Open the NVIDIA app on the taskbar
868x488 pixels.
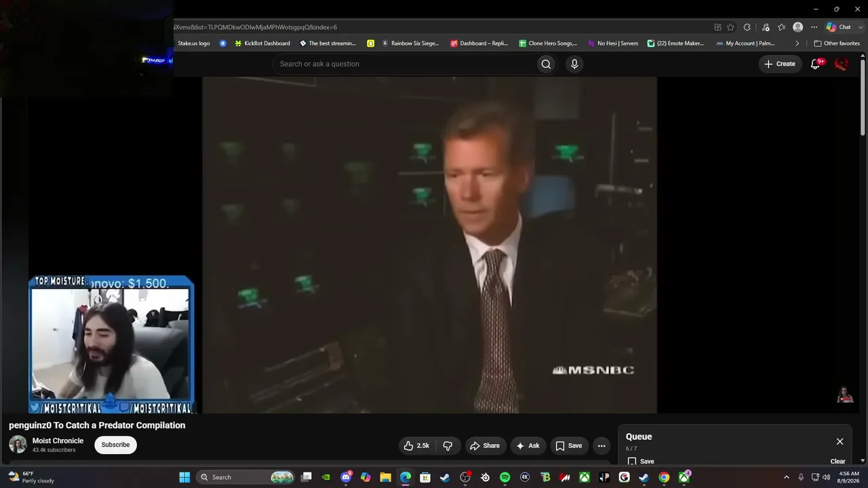[x=326, y=477]
